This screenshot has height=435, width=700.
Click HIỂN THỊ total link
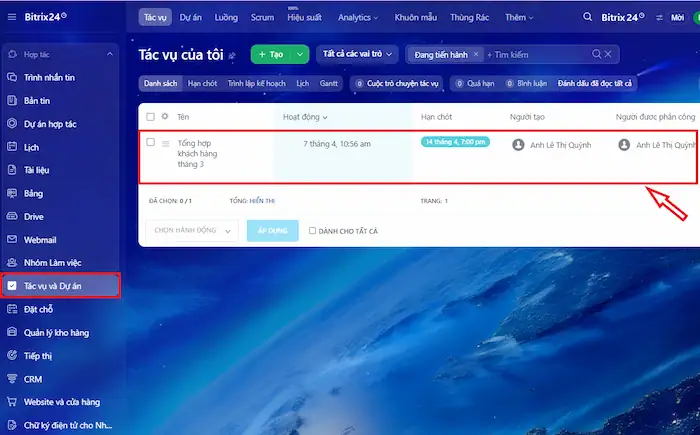click(262, 201)
